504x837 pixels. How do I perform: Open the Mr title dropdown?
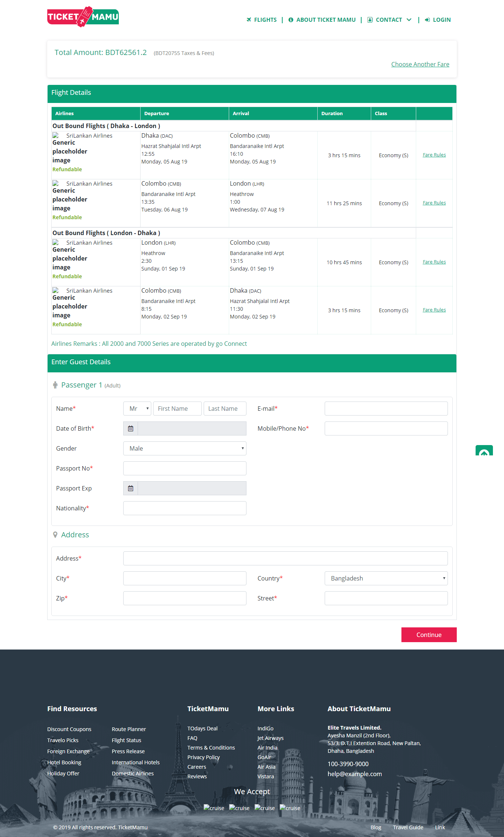tap(137, 409)
